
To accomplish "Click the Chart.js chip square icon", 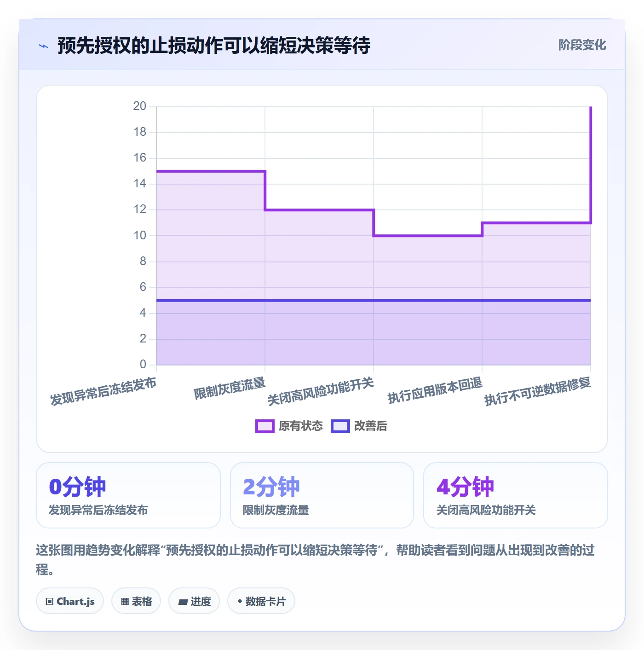I will tap(50, 602).
